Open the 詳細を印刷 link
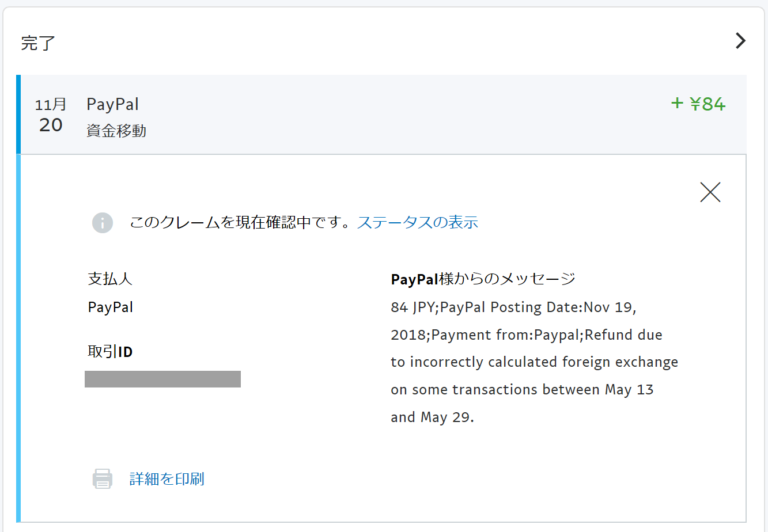Viewport: 768px width, 532px height. (x=167, y=479)
